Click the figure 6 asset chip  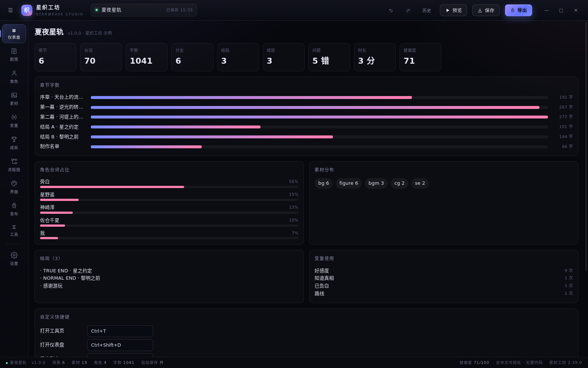click(348, 183)
